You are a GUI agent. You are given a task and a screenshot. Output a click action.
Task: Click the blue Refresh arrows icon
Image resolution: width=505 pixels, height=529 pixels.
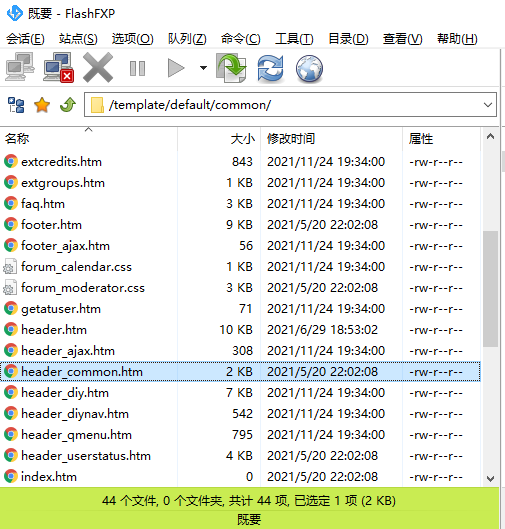pyautogui.click(x=271, y=68)
